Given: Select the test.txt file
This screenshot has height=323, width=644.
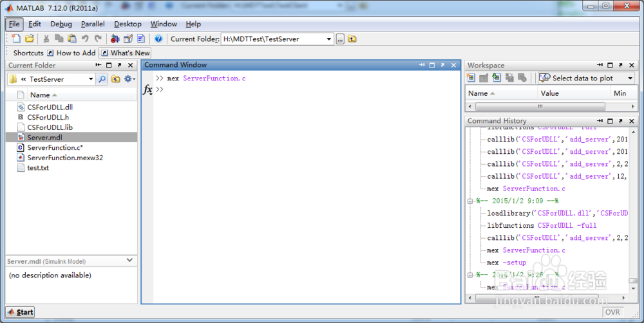Looking at the screenshot, I should click(x=38, y=168).
